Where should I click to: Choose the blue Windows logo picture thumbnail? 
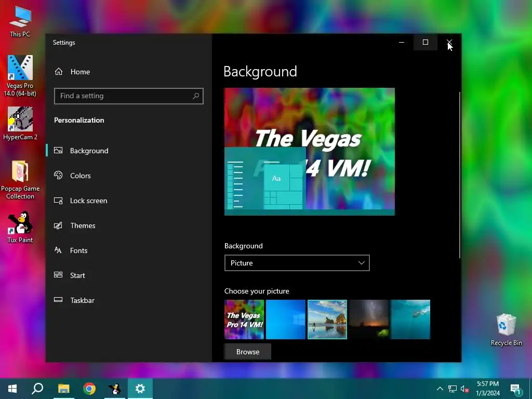[x=286, y=320]
